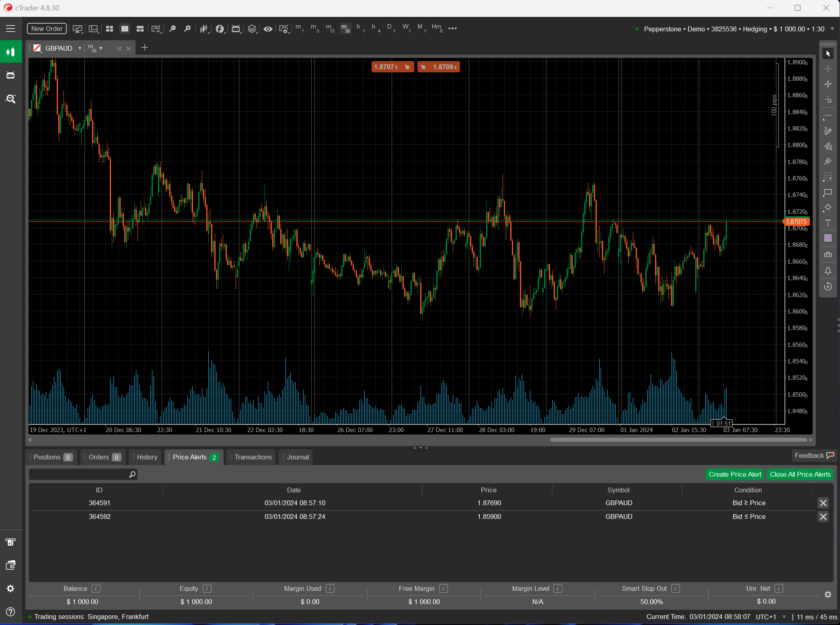Open the Trade section in sidebar
The image size is (840, 625).
11,51
